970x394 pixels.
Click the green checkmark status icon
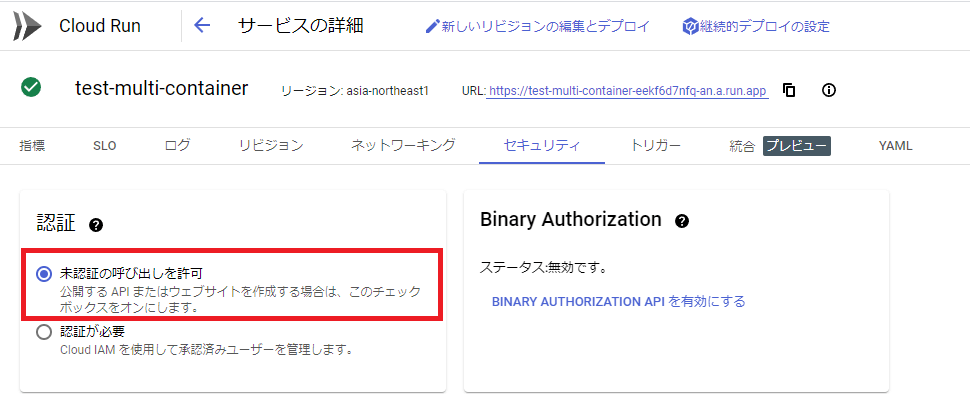(30, 87)
